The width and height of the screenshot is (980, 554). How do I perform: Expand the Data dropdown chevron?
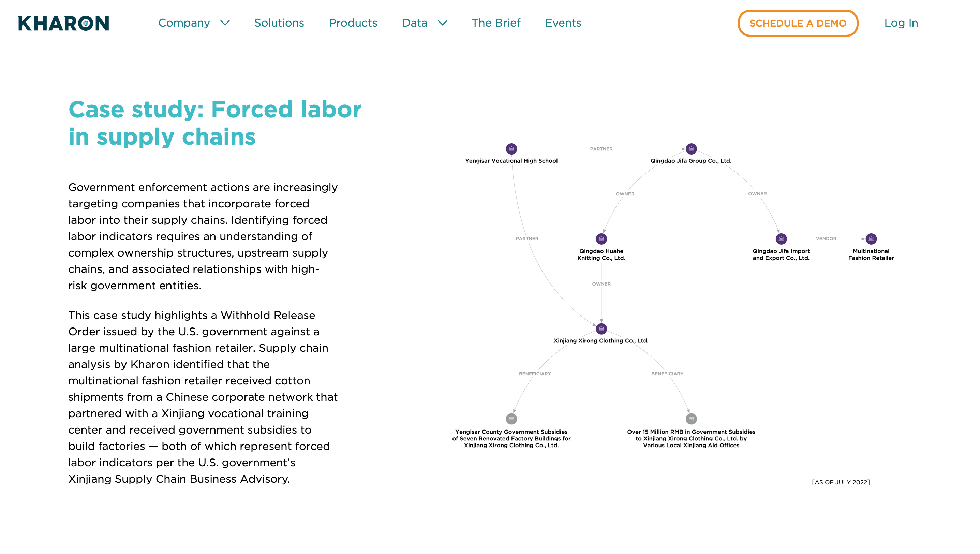(443, 23)
